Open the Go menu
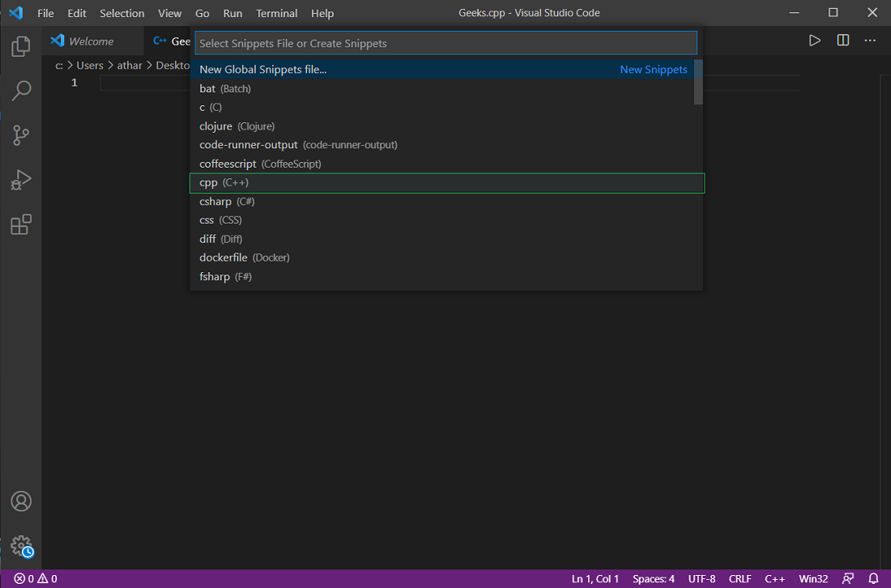This screenshot has width=891, height=588. [202, 13]
